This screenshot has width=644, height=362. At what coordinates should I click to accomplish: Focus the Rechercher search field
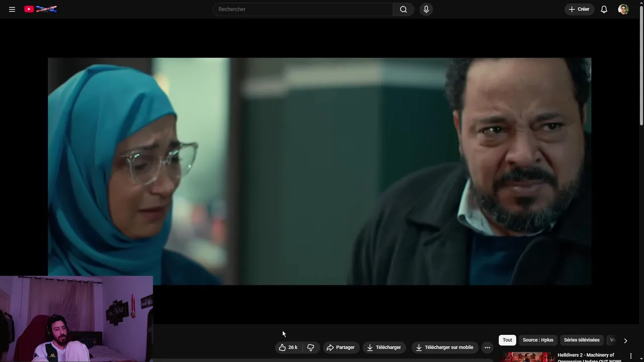(x=303, y=9)
